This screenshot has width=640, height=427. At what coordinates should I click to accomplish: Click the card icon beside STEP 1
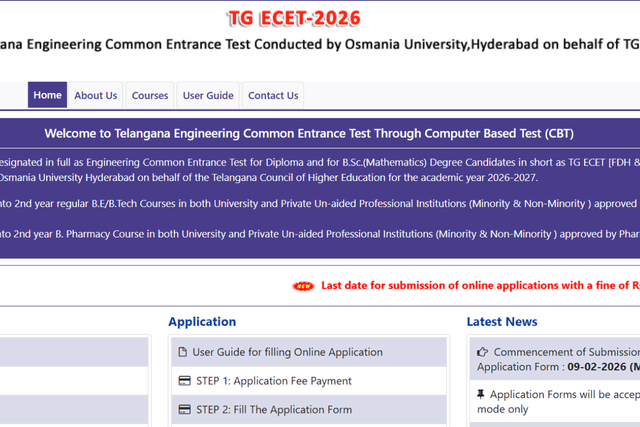[184, 381]
